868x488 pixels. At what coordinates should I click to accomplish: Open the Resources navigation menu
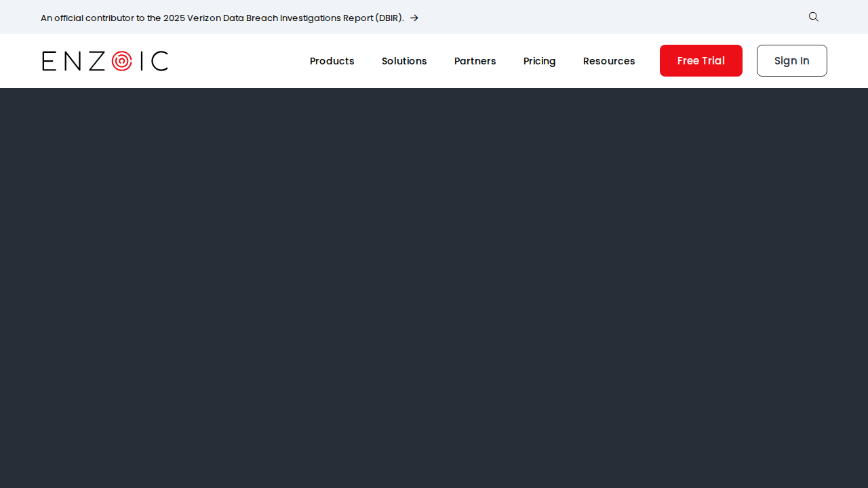pos(608,61)
